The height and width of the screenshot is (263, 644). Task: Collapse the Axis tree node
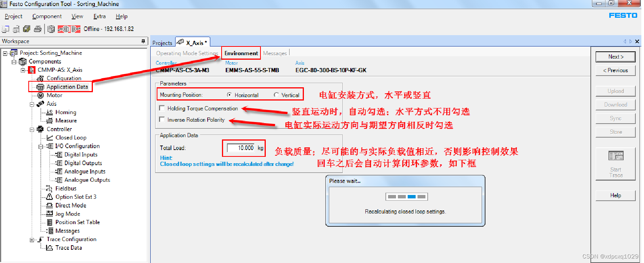tap(32, 104)
